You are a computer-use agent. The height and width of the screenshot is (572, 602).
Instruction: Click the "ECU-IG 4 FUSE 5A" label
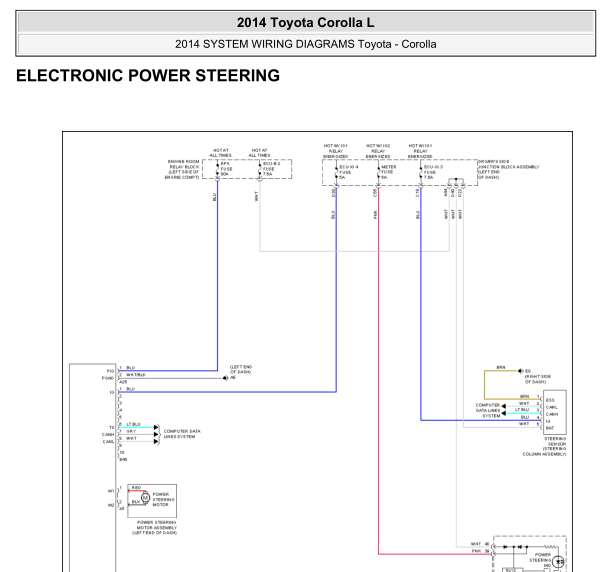click(349, 172)
